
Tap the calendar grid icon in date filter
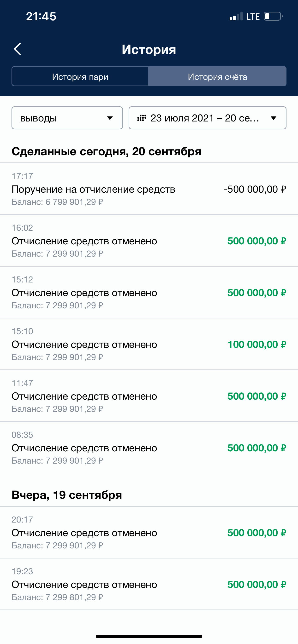(142, 118)
